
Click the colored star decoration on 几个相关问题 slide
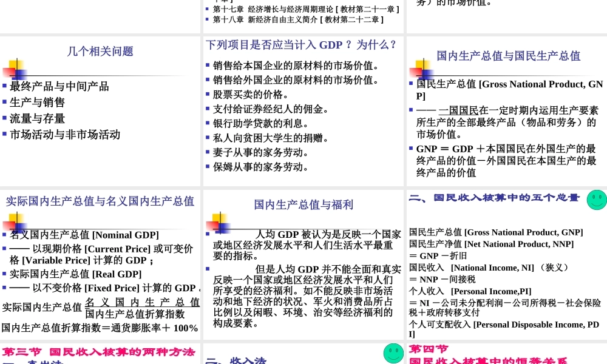click(x=16, y=70)
